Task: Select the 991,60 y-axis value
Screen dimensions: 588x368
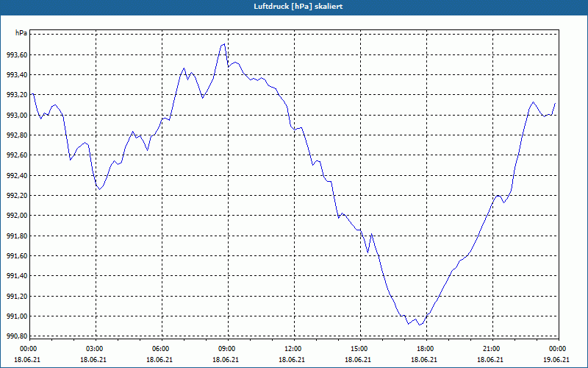Action: (16, 255)
